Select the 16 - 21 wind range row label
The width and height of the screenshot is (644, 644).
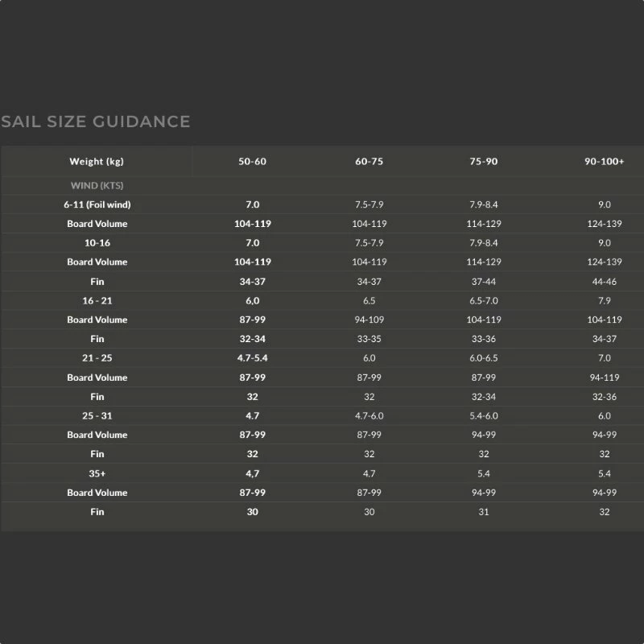[97, 300]
